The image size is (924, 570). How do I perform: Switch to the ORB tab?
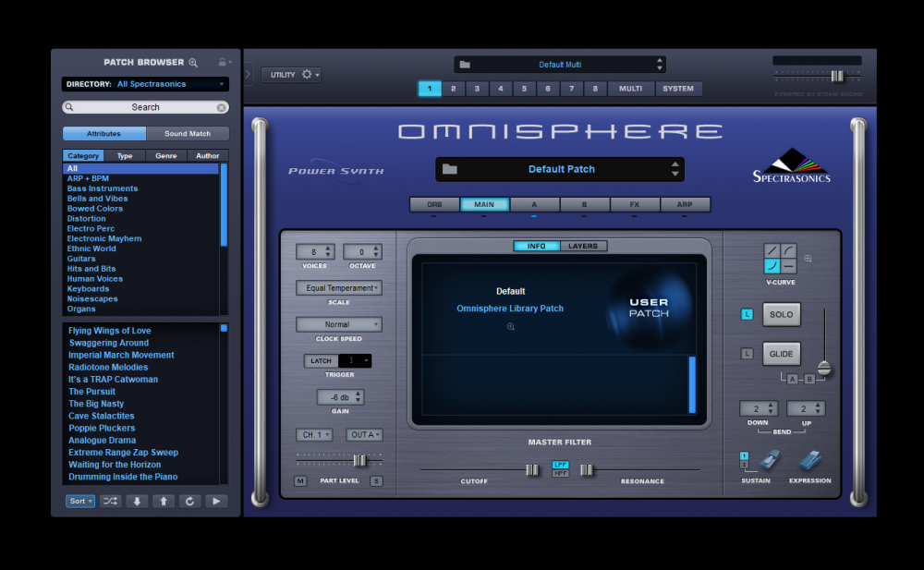434,204
